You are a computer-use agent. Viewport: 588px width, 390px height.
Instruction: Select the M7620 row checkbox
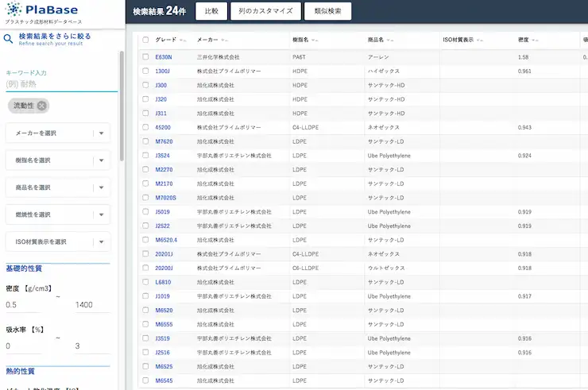click(145, 141)
